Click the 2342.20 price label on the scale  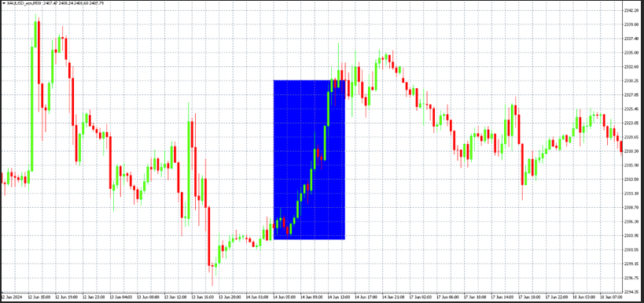[x=631, y=10]
